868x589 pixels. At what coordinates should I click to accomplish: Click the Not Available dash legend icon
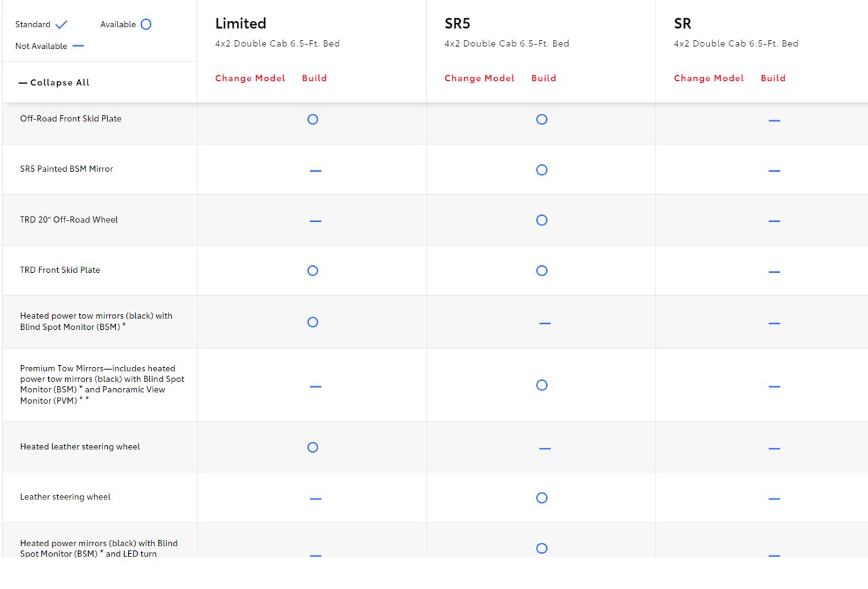[78, 46]
